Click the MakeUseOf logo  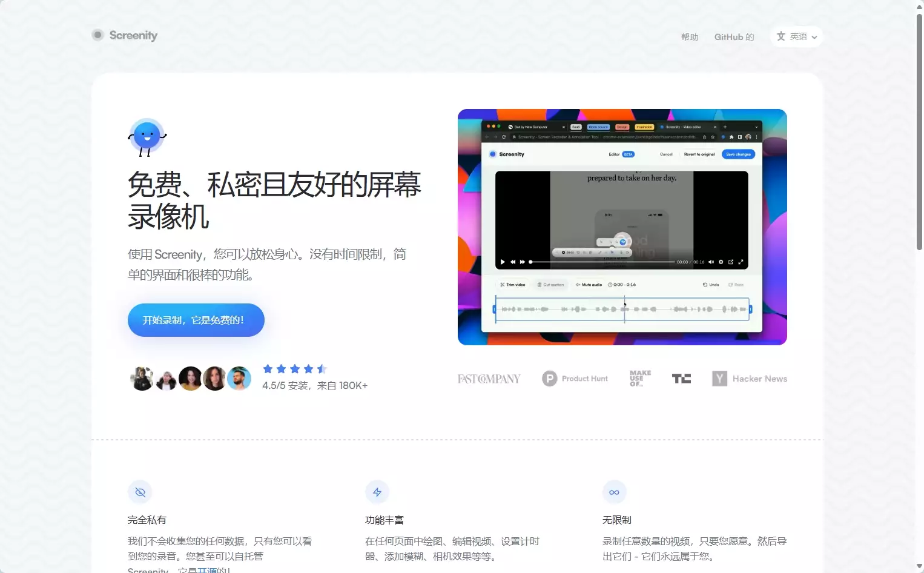[640, 379]
